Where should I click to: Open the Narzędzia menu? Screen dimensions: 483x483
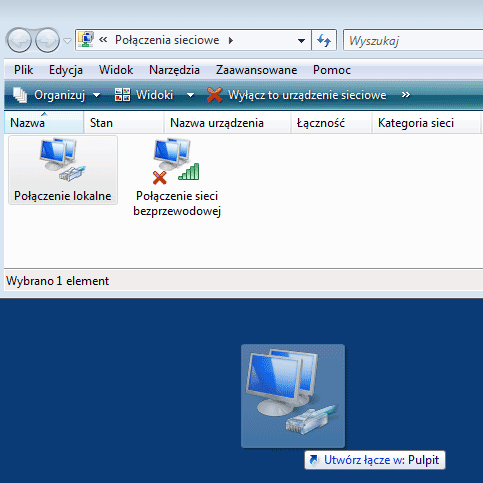coord(174,70)
